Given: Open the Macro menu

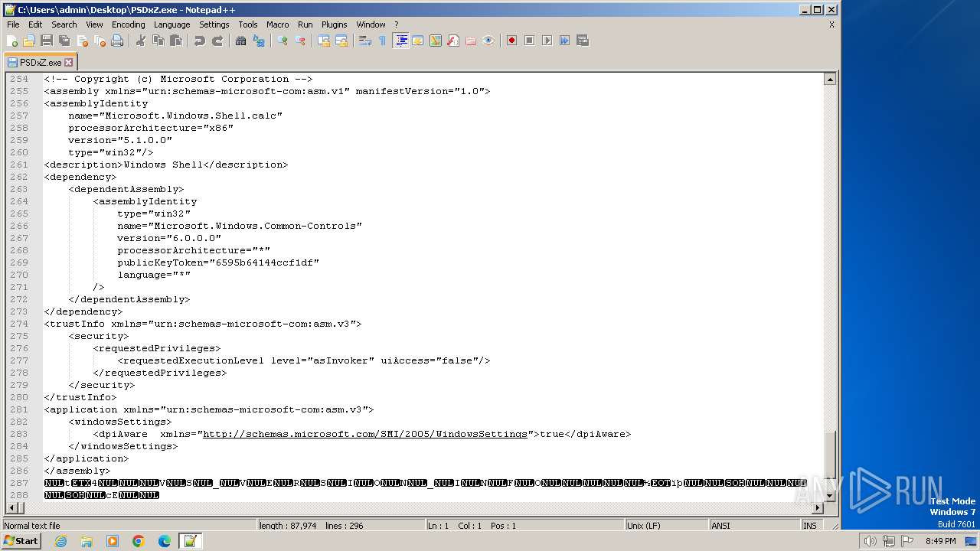Looking at the screenshot, I should click(277, 24).
